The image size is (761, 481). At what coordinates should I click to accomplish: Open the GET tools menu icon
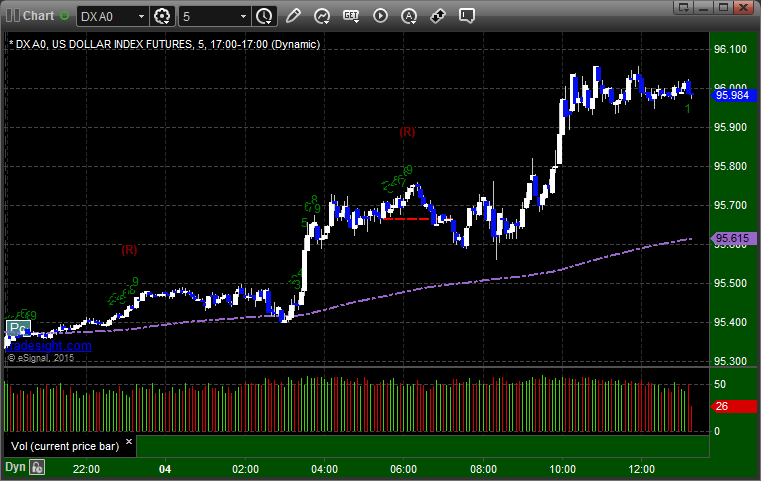(x=351, y=16)
